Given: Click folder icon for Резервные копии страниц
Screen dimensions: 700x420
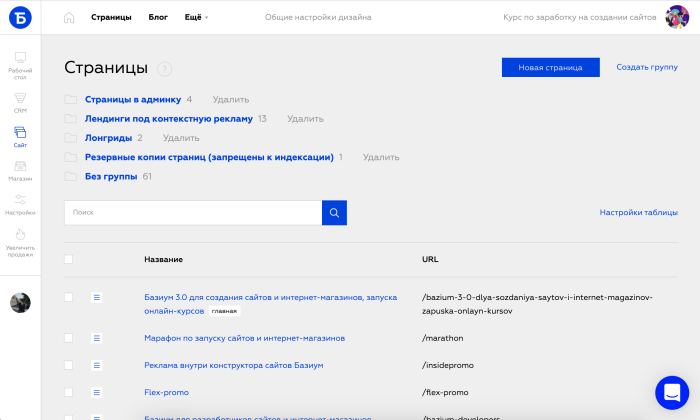Looking at the screenshot, I should [x=71, y=157].
